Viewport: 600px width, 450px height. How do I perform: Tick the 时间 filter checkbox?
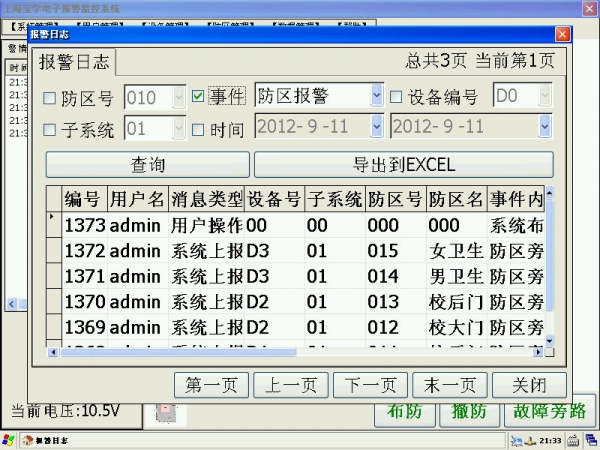[x=198, y=129]
